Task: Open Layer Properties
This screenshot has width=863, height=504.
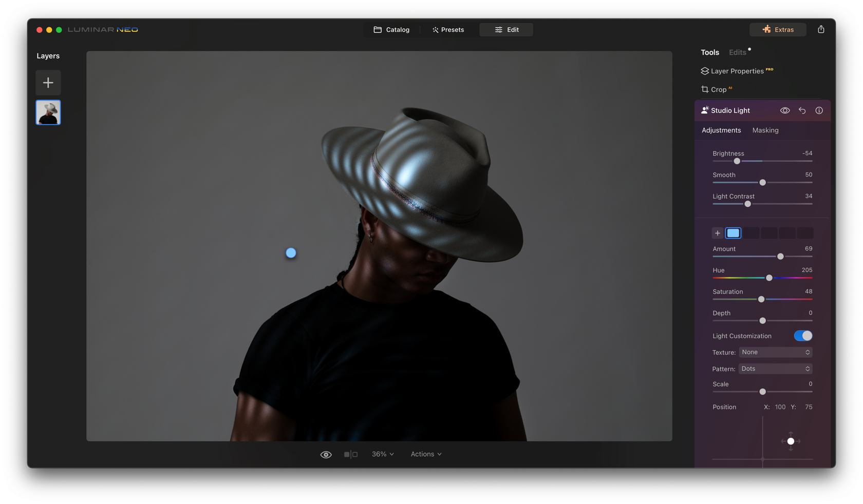Action: pos(737,71)
